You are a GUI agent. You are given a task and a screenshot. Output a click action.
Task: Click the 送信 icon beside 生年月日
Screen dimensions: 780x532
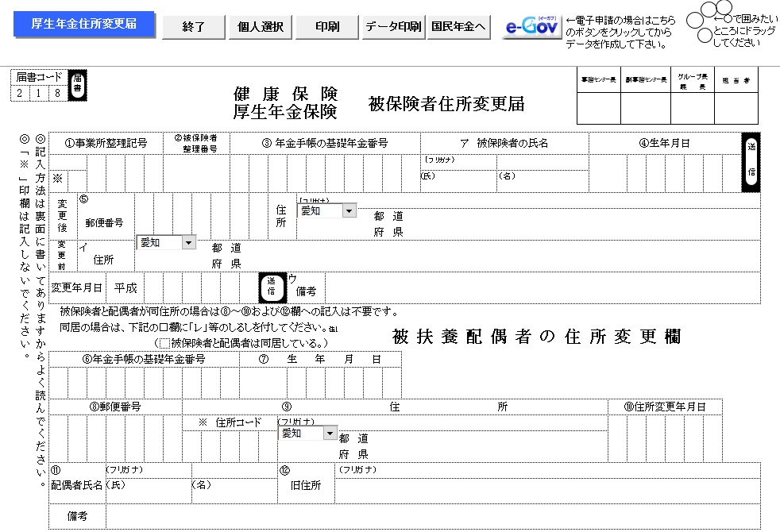coord(751,162)
